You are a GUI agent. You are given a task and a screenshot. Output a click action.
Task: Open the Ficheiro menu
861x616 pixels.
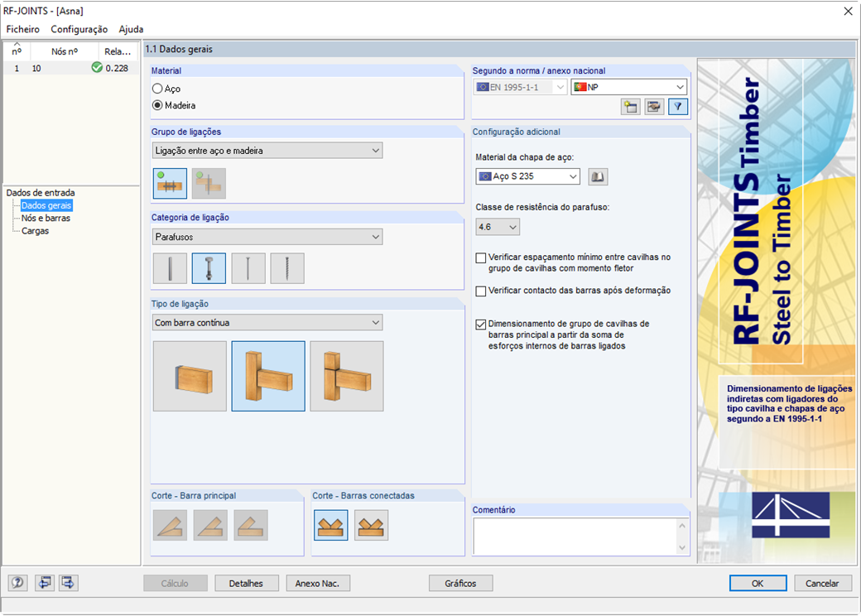point(23,29)
